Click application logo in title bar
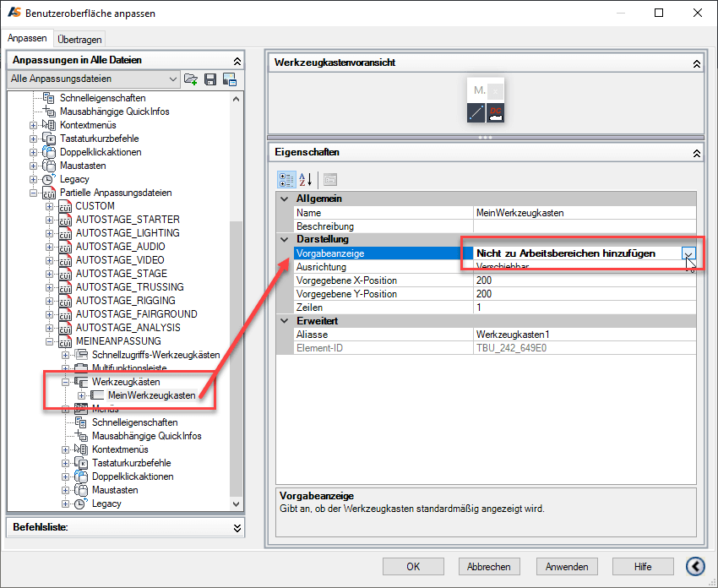Image resolution: width=718 pixels, height=588 pixels. (x=14, y=13)
